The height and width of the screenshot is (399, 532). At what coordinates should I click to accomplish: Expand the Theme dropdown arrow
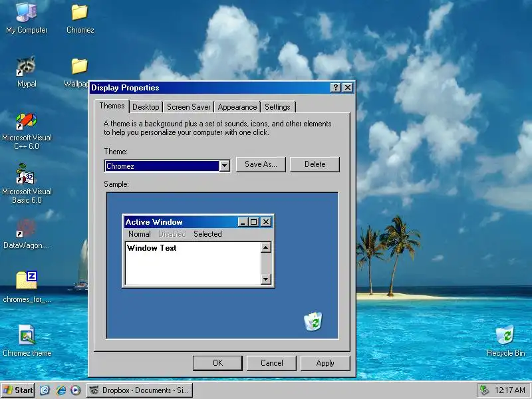coord(224,166)
